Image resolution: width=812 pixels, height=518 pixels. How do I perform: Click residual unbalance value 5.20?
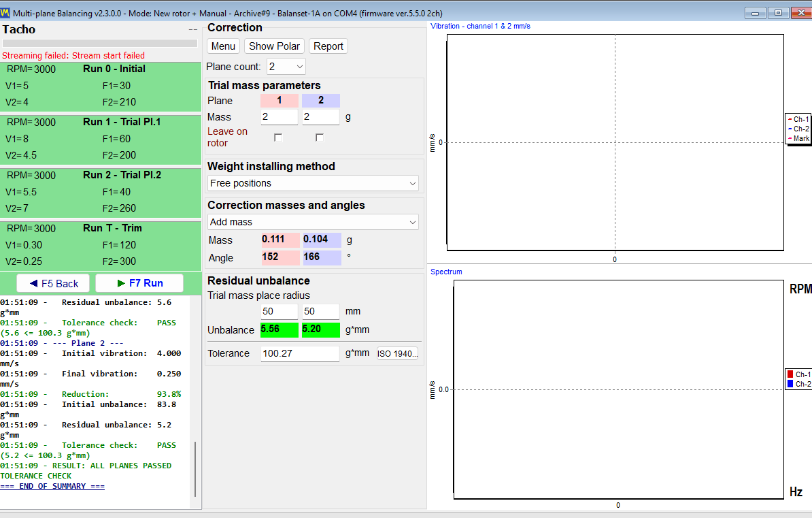click(x=320, y=329)
